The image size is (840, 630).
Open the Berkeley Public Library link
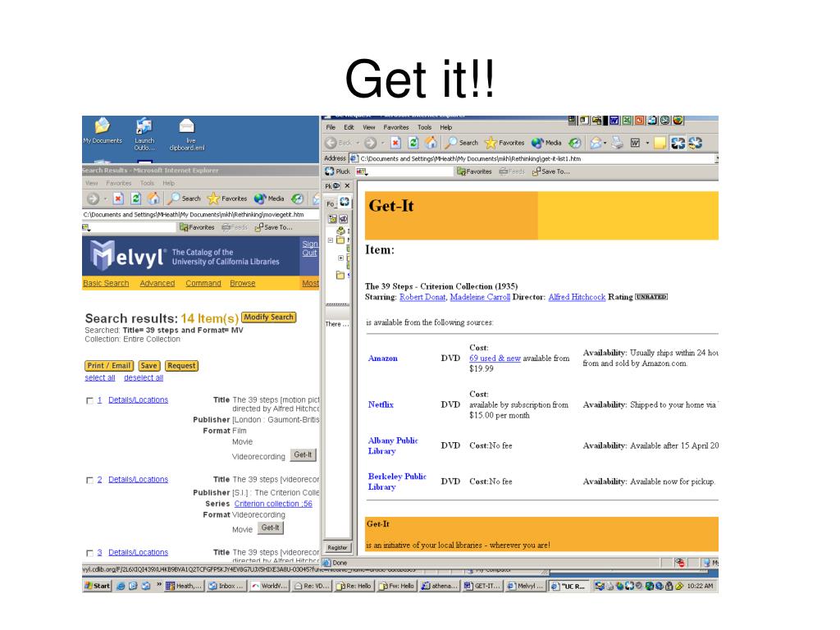point(396,482)
